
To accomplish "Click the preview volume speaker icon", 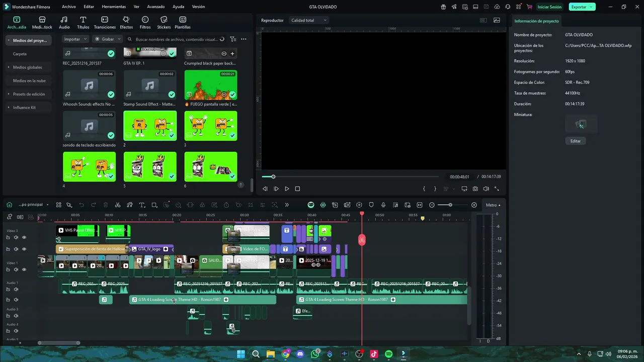I will pos(486,189).
